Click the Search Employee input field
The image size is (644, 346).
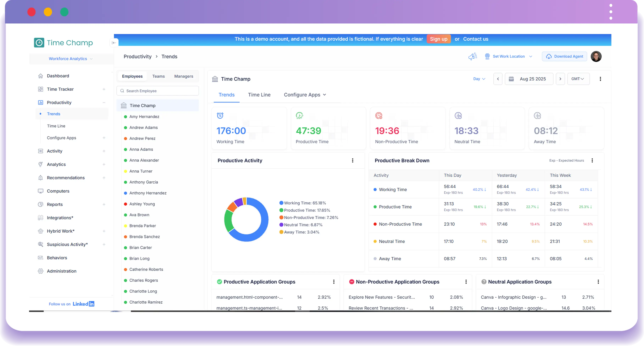pyautogui.click(x=157, y=91)
